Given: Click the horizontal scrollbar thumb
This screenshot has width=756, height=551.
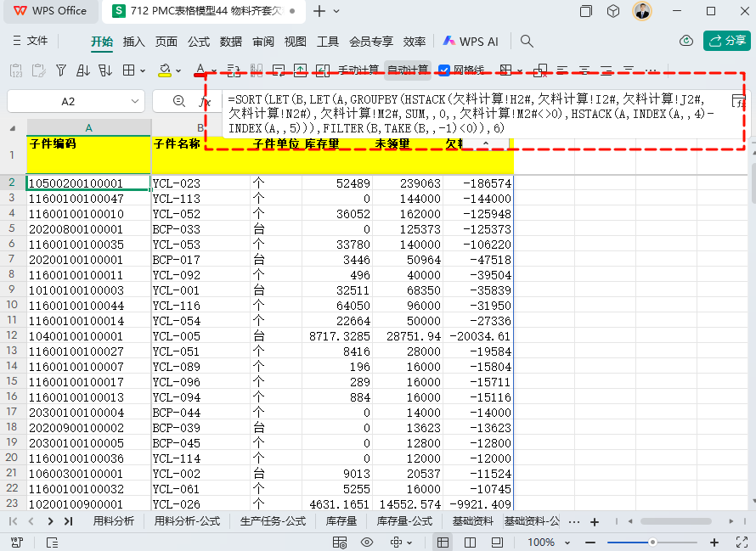Looking at the screenshot, I should (675, 521).
